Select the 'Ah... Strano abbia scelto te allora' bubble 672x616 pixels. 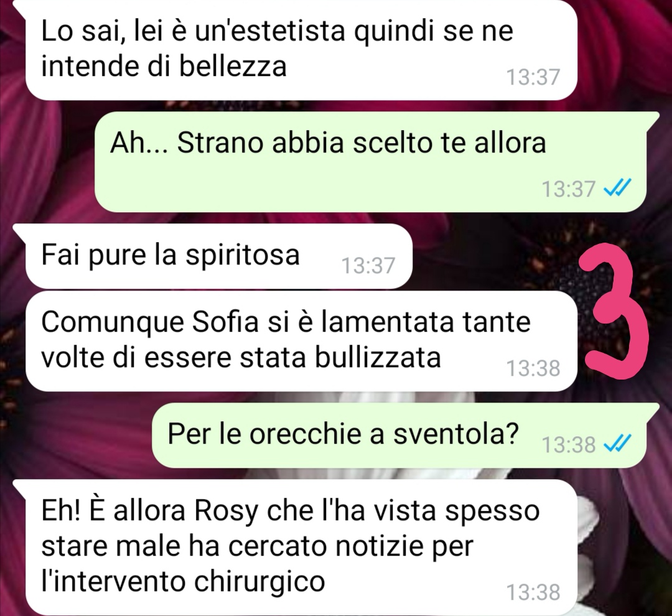pyautogui.click(x=371, y=162)
